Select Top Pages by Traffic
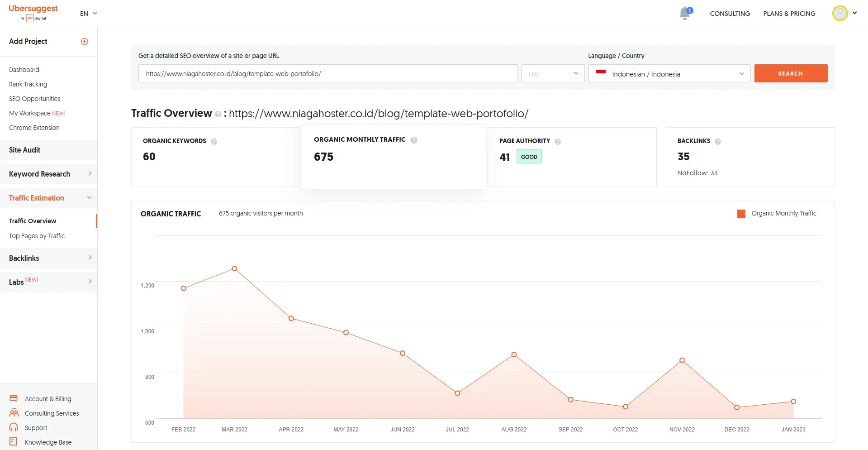Image resolution: width=868 pixels, height=450 pixels. [x=37, y=236]
